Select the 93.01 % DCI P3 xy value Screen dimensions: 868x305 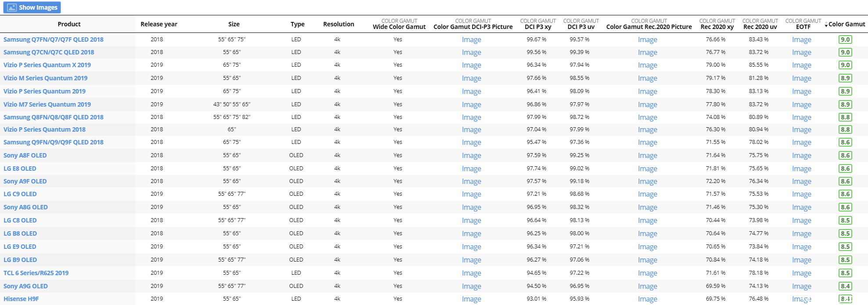coord(537,299)
